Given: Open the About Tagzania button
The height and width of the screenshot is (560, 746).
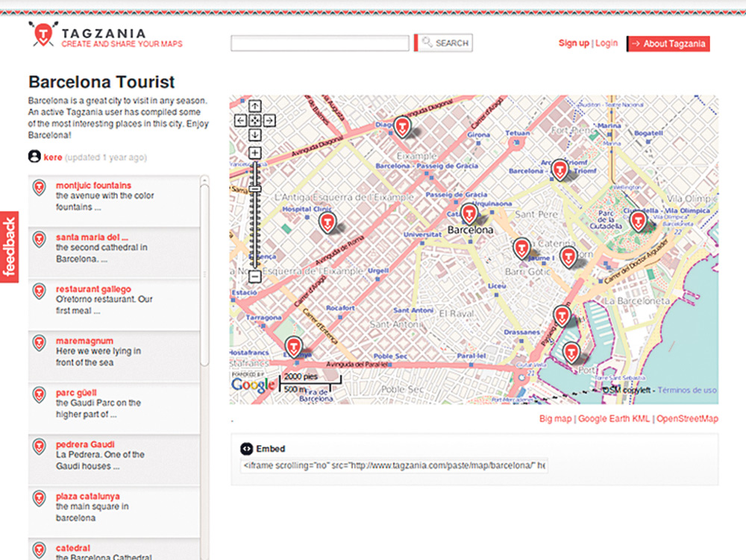Looking at the screenshot, I should click(668, 44).
